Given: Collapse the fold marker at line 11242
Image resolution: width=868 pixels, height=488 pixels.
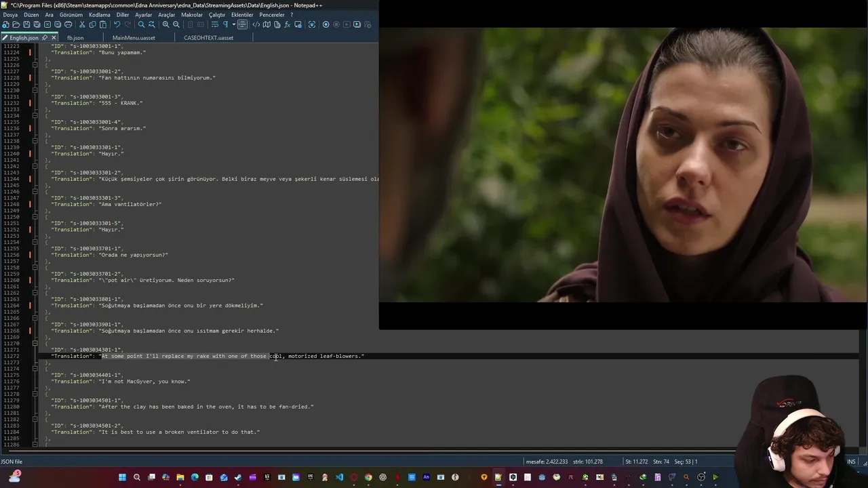Looking at the screenshot, I should pyautogui.click(x=35, y=166).
